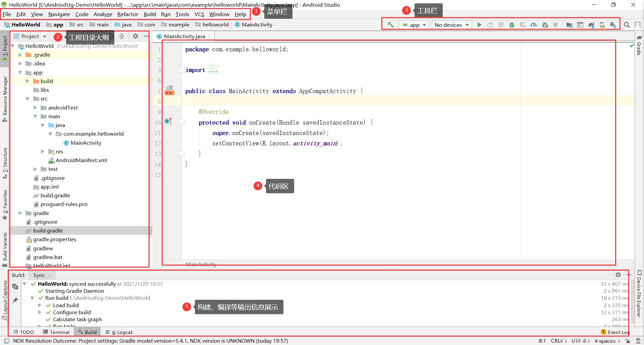Collapse the app module folder

coord(20,72)
